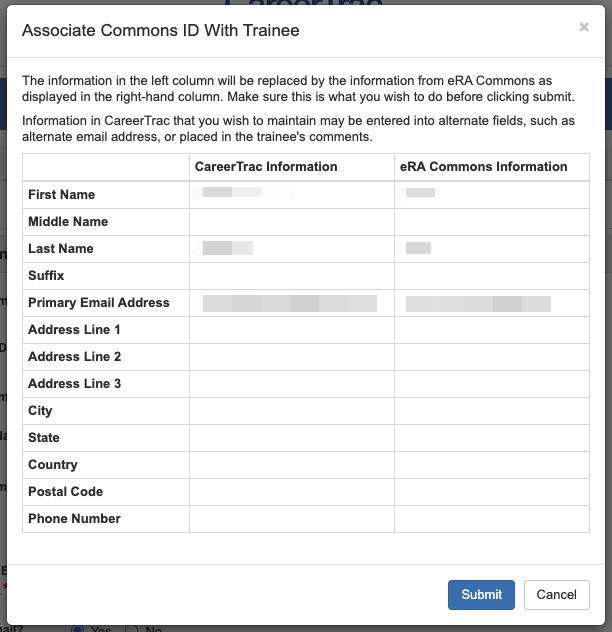Click the eRA Commons Information column header
The height and width of the screenshot is (632, 612).
(483, 167)
